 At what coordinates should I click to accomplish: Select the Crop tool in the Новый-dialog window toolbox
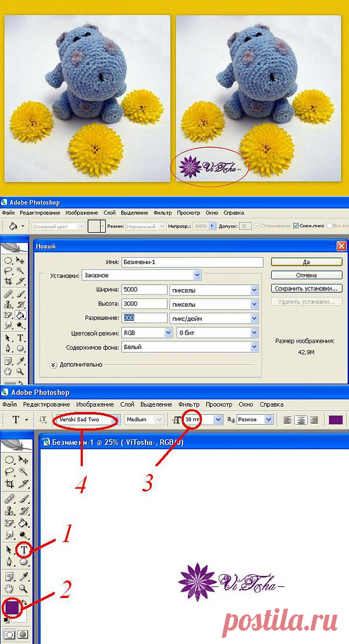[8, 282]
